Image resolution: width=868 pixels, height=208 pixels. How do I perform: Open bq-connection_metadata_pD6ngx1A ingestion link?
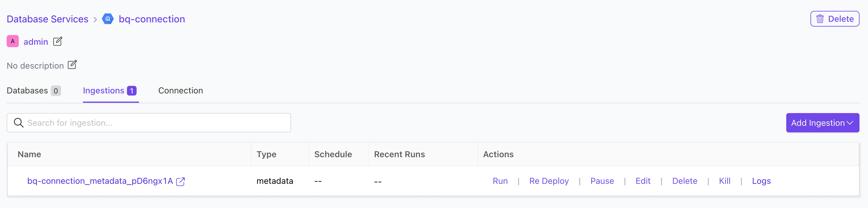click(x=100, y=181)
